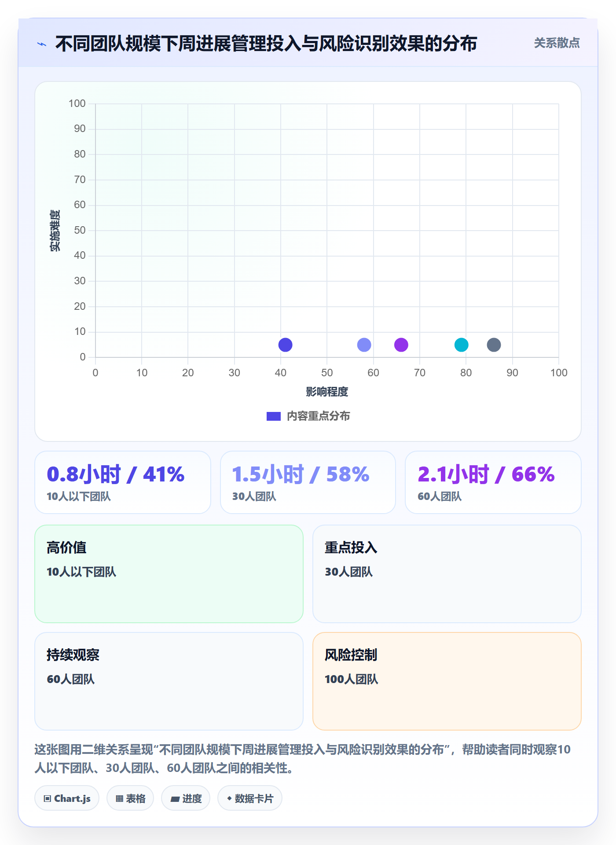Select the dark blue data point near 41
The width and height of the screenshot is (616, 845).
tap(285, 345)
